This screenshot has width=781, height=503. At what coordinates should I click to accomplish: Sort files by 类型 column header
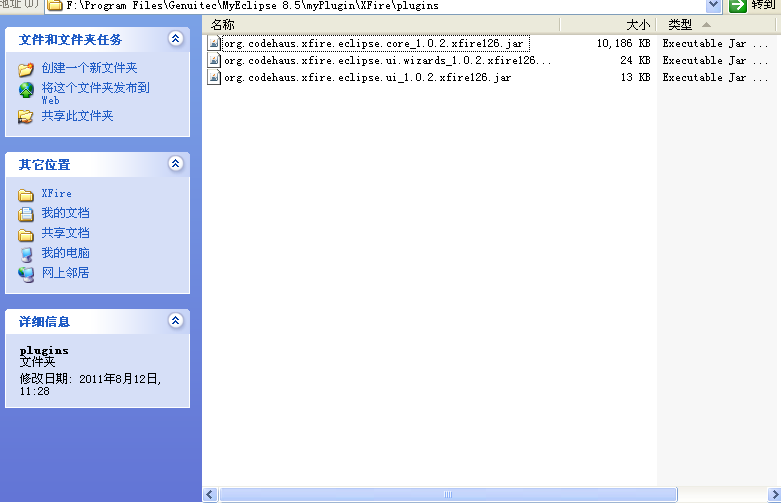[x=716, y=24]
